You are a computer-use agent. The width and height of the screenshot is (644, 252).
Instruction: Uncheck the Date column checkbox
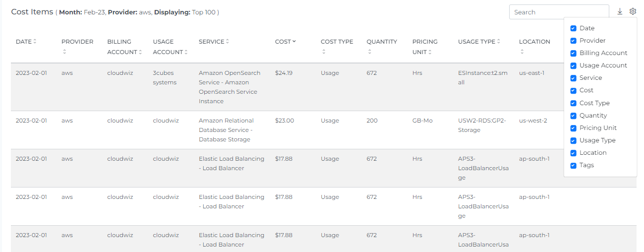(574, 28)
